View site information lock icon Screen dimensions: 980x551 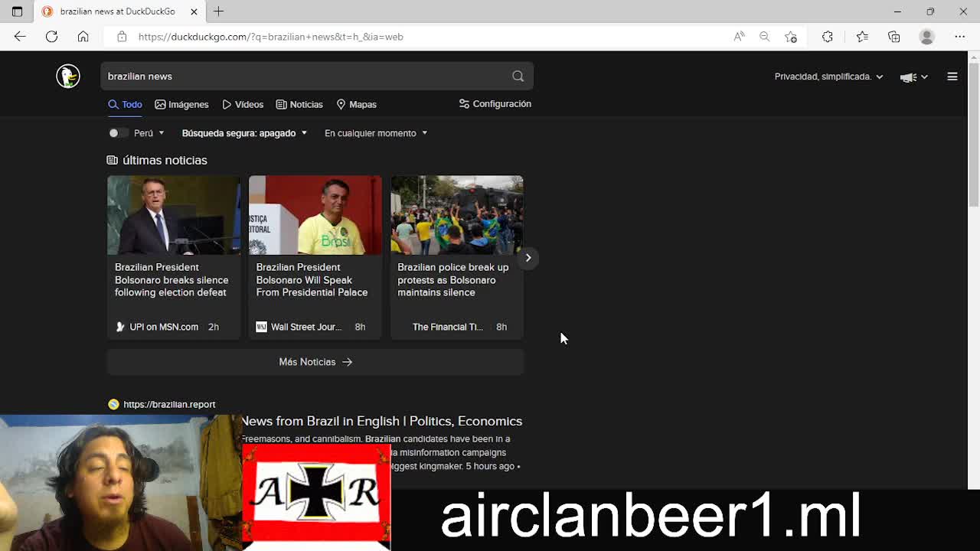[121, 37]
